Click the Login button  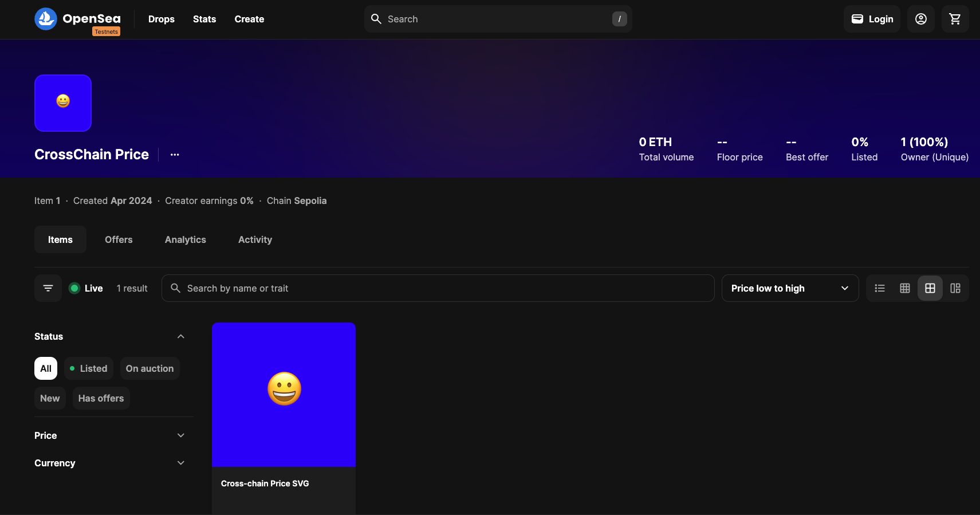[x=872, y=19]
